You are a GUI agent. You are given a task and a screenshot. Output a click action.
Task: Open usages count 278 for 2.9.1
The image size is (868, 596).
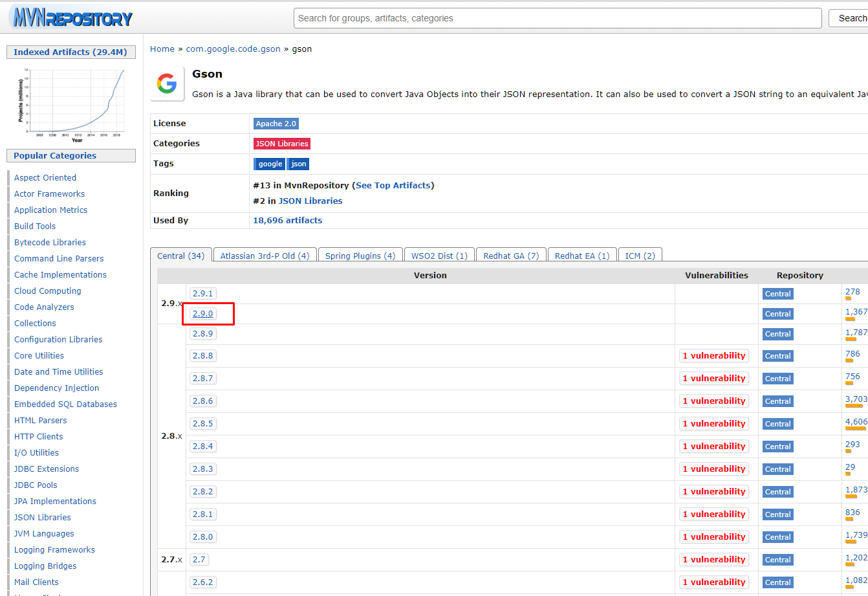pyautogui.click(x=852, y=292)
